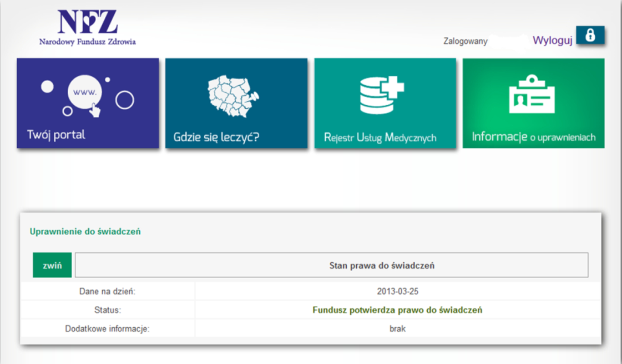The image size is (622, 364).
Task: Collapse the section with the zwiń button
Action: [52, 265]
